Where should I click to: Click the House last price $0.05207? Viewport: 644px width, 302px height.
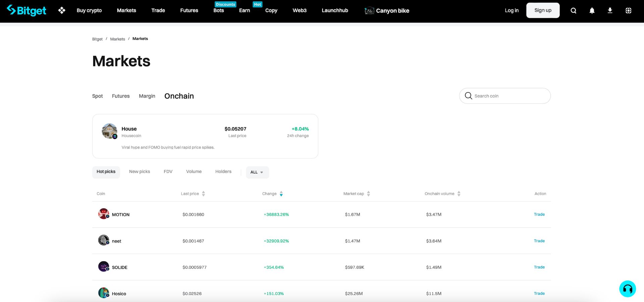click(x=235, y=129)
